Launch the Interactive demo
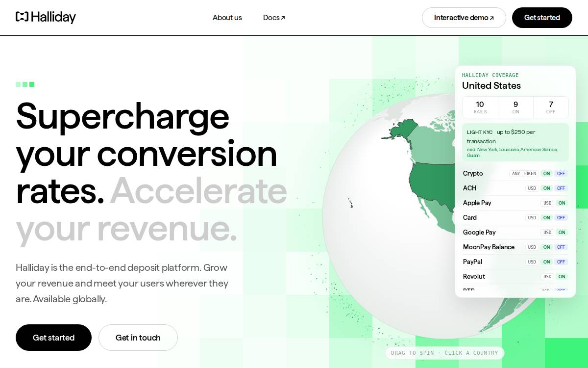This screenshot has width=588, height=368. [464, 18]
